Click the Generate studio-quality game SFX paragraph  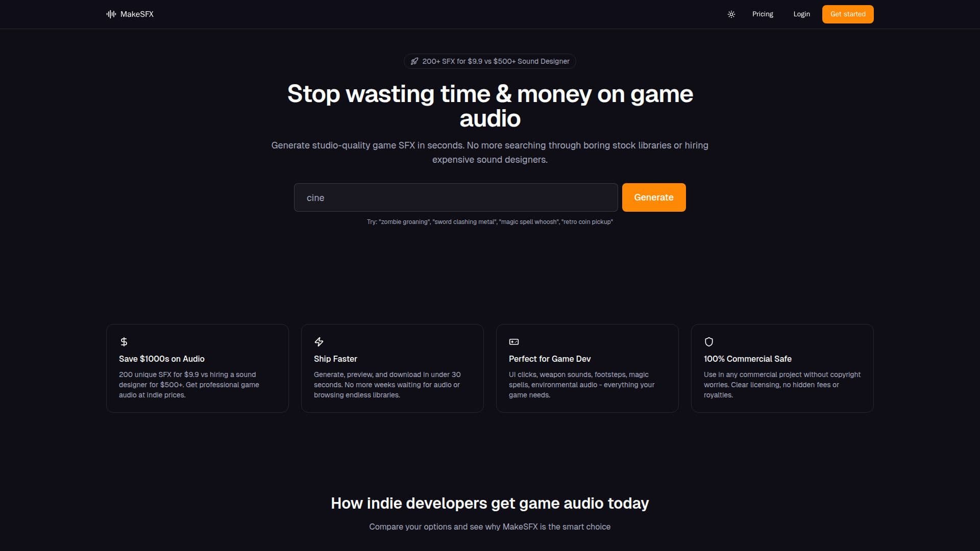point(490,153)
